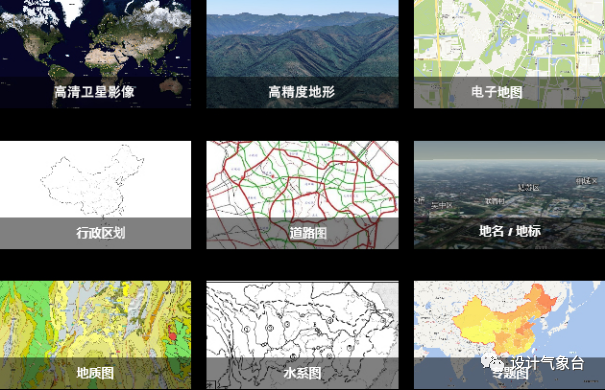Click the WeChat logo icon in watermark
Image resolution: width=605 pixels, height=390 pixels.
point(492,363)
